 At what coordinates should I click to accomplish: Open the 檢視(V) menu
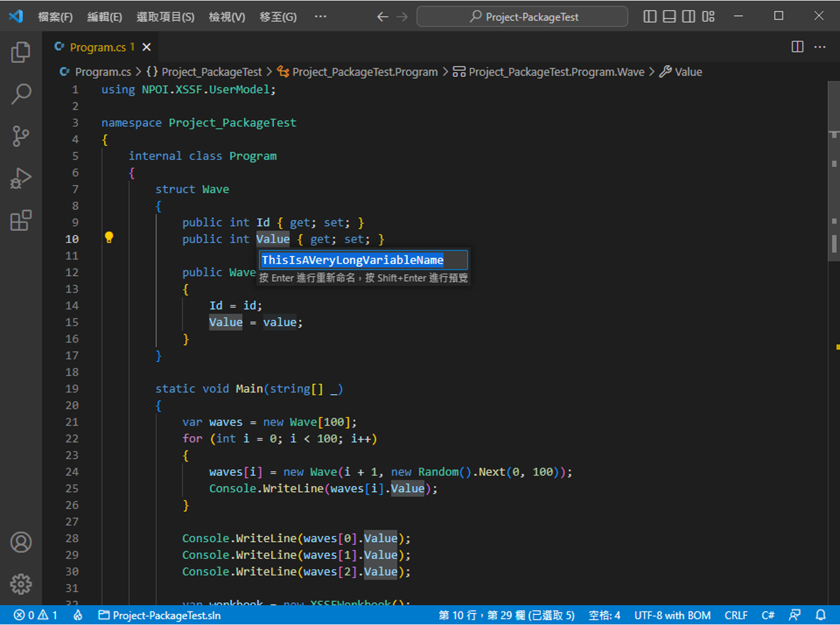pyautogui.click(x=227, y=17)
